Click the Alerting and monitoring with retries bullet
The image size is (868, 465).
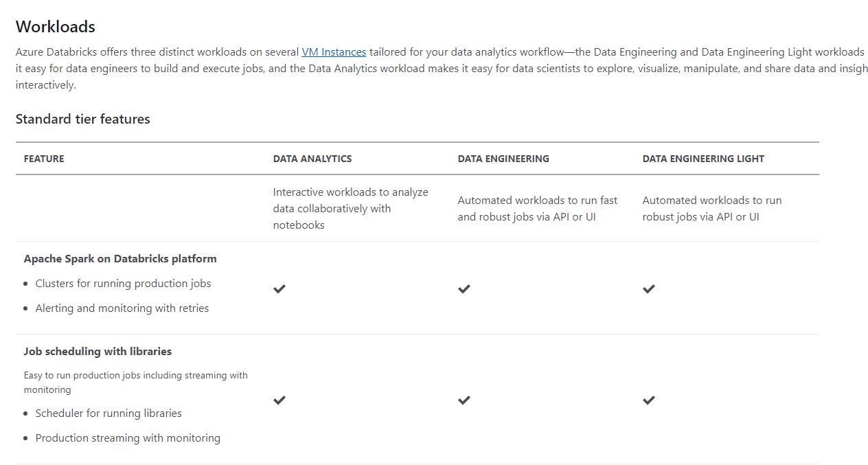[x=122, y=308]
